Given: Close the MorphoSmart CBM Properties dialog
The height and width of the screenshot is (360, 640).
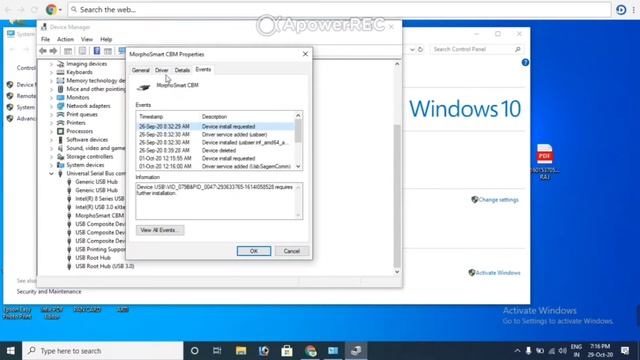Looking at the screenshot, I should click(305, 54).
